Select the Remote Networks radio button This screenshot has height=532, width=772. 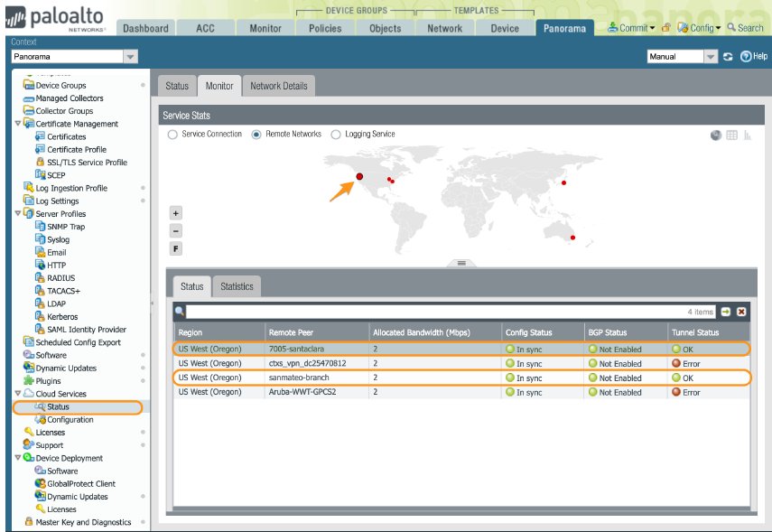point(256,135)
